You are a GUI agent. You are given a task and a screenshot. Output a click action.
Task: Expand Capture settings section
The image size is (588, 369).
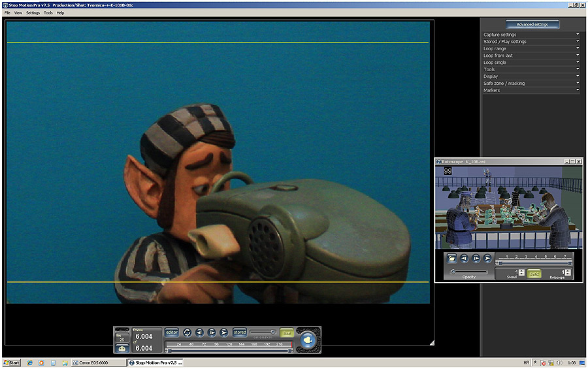[531, 35]
